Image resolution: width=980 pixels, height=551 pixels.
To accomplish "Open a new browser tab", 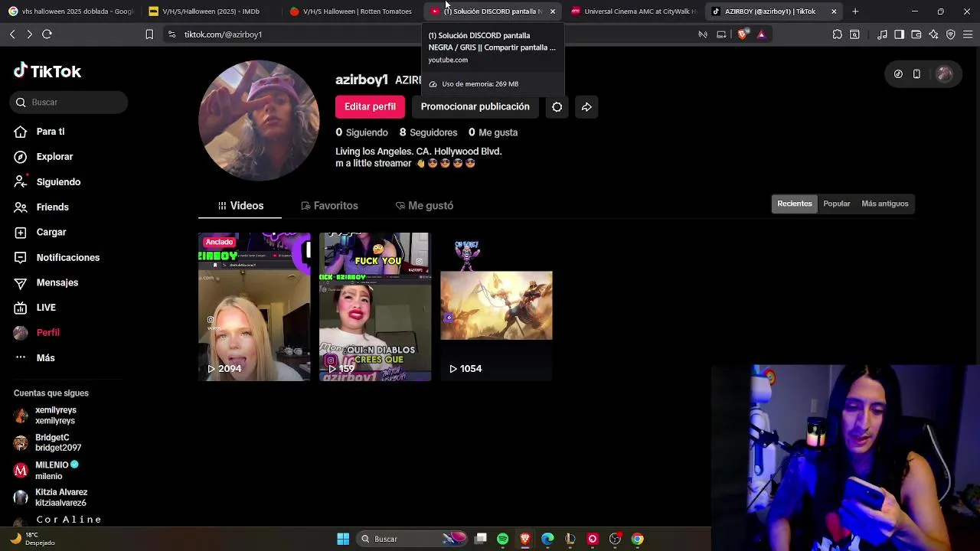I will coord(855,11).
